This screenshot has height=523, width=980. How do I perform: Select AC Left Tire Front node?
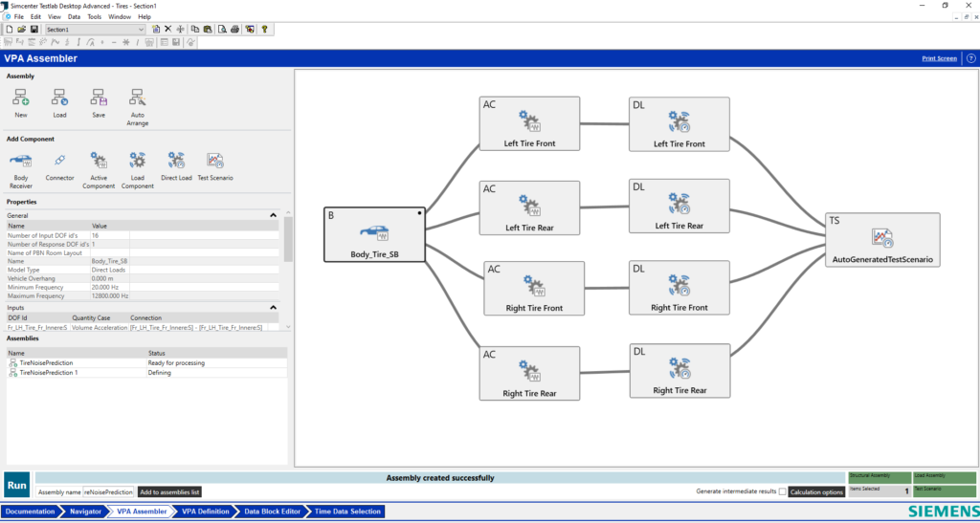click(529, 123)
